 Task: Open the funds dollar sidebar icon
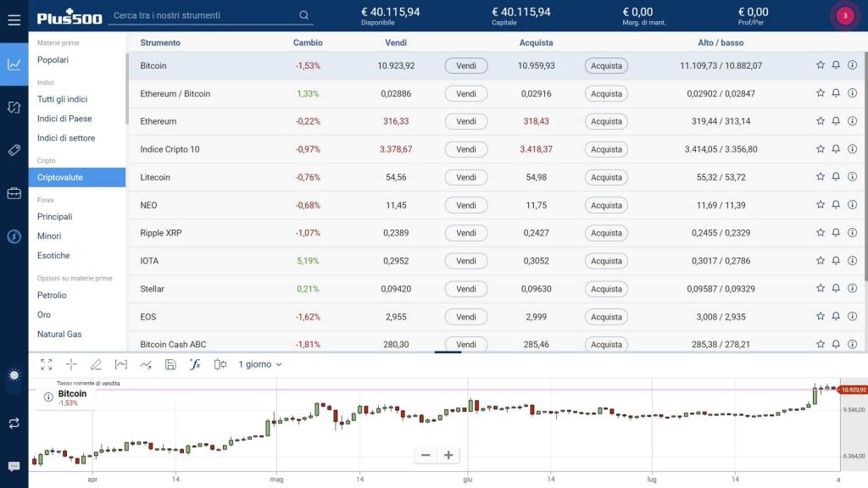[x=14, y=236]
